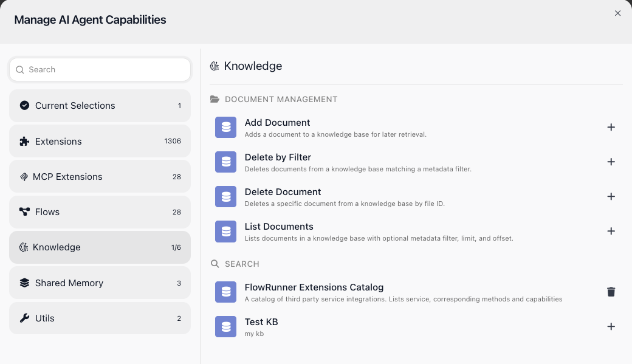Click the Test KB title
Image resolution: width=632 pixels, height=364 pixels.
[261, 322]
